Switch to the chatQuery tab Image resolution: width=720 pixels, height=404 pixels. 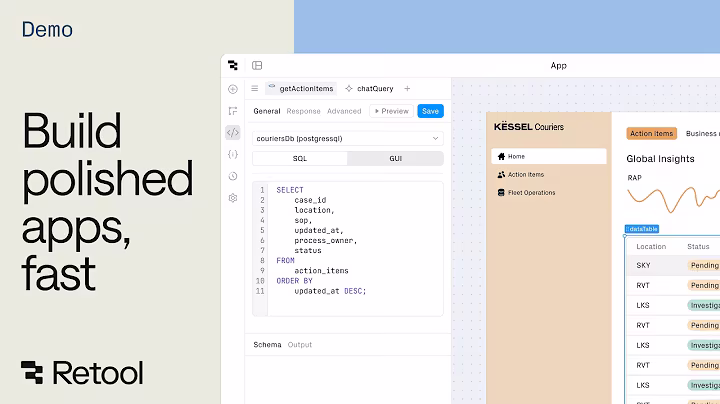pyautogui.click(x=370, y=89)
